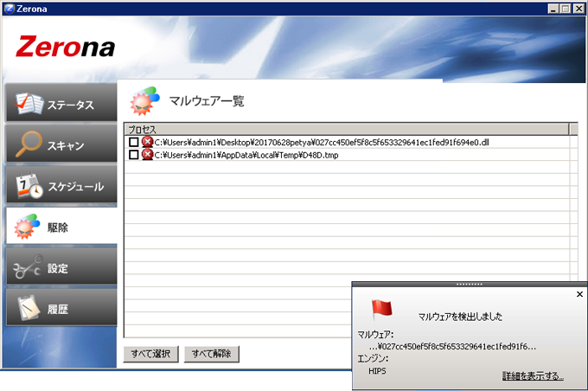This screenshot has height=391, width=588.
Task: Click the すべて解除 button
Action: (212, 354)
